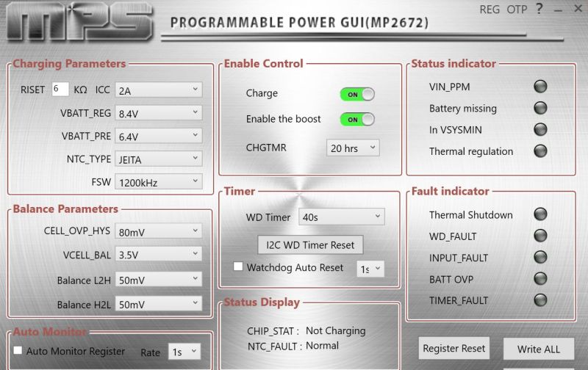The width and height of the screenshot is (588, 370).
Task: Open help with the question mark icon
Action: click(x=539, y=9)
